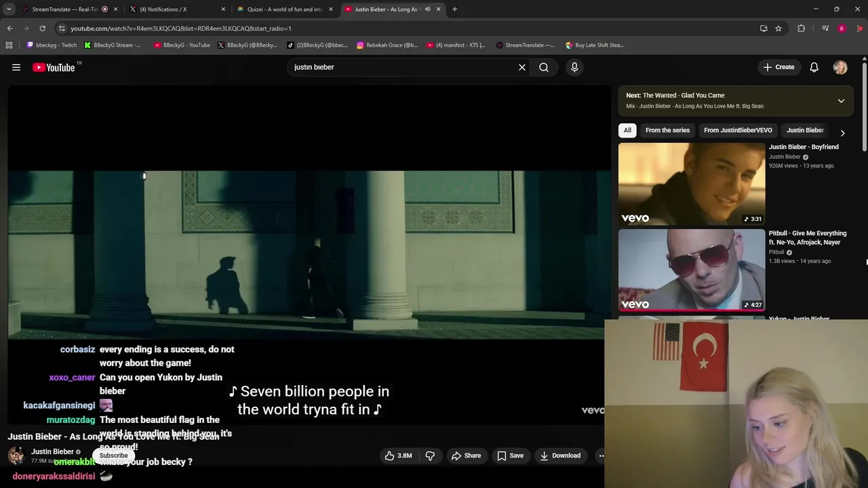The height and width of the screenshot is (488, 868).
Task: Click the address bar URL
Action: coord(181,28)
